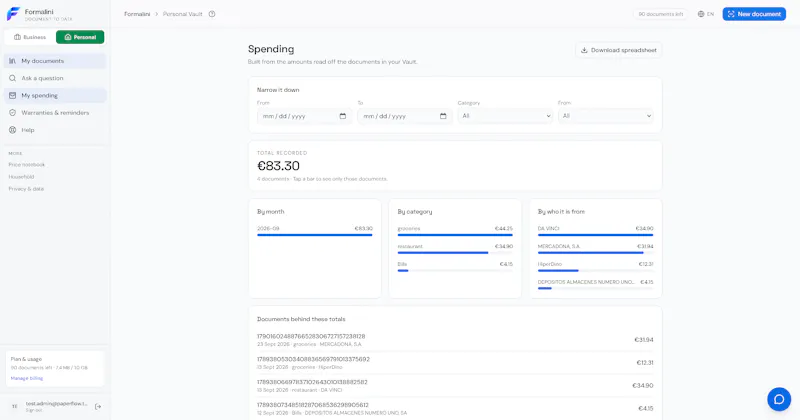Image resolution: width=800 pixels, height=420 pixels.
Task: Click the sign-out arrow icon
Action: 98,406
